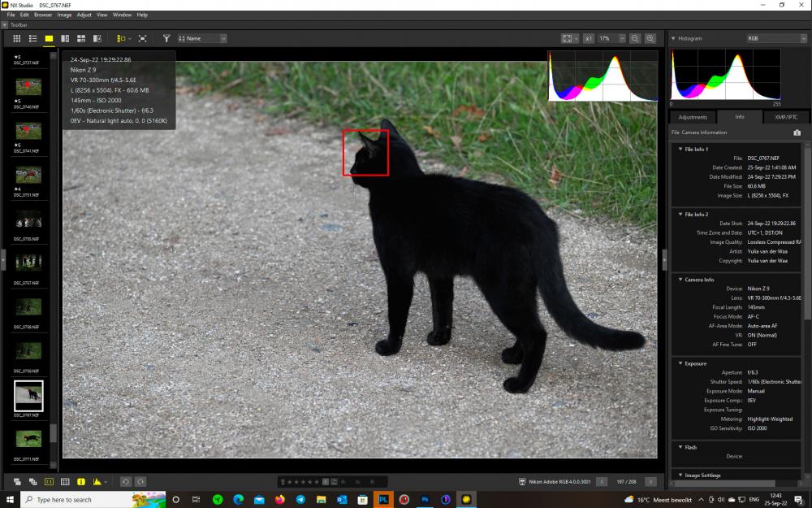Viewport: 812px width, 508px height.
Task: Open the RGB histogram channel dropdown
Action: [x=777, y=38]
